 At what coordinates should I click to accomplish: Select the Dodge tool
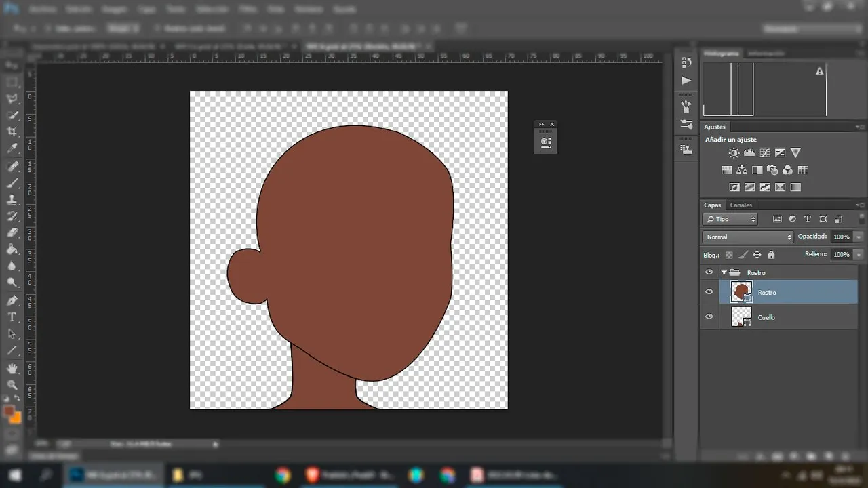[x=12, y=283]
